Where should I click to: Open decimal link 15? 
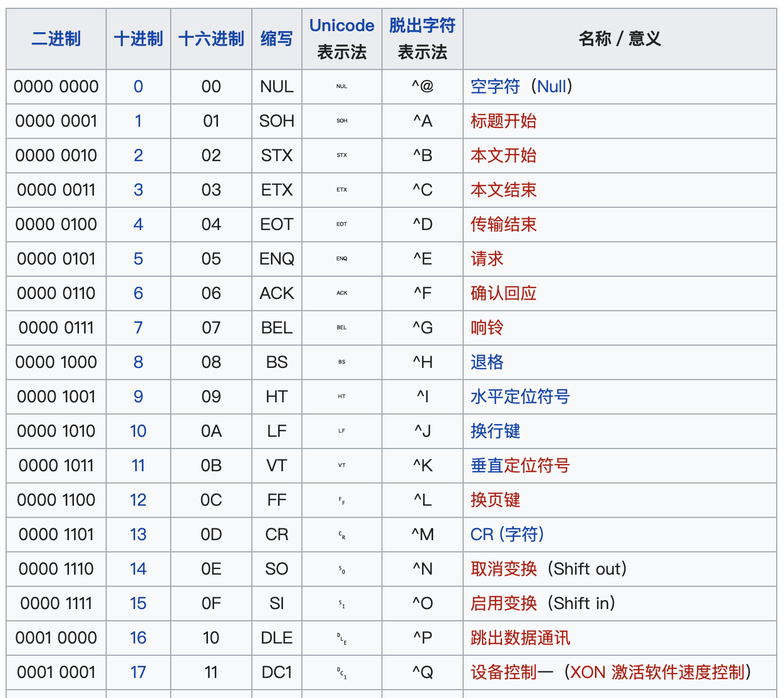click(138, 604)
